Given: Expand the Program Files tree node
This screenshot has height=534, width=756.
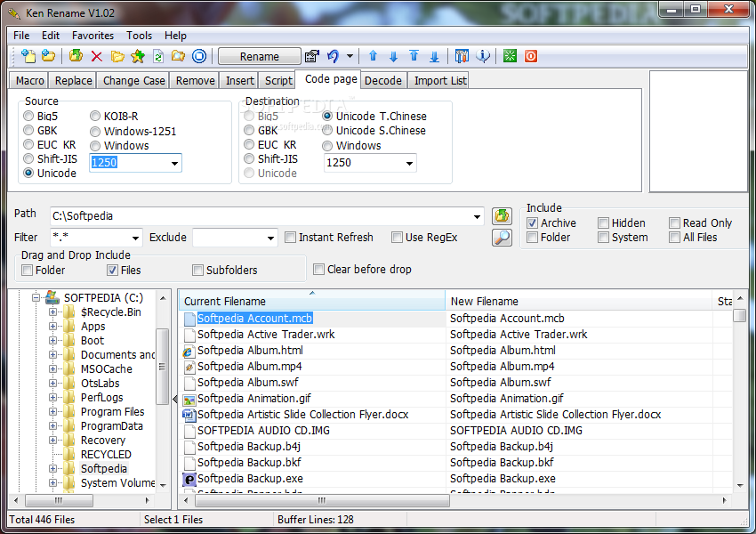Looking at the screenshot, I should pyautogui.click(x=52, y=412).
